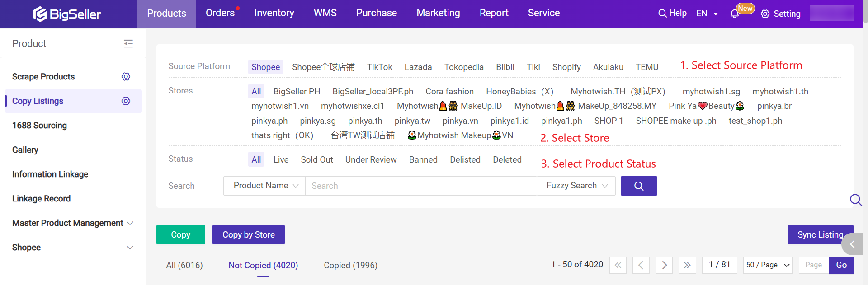Click the Sync Listing button

click(820, 235)
